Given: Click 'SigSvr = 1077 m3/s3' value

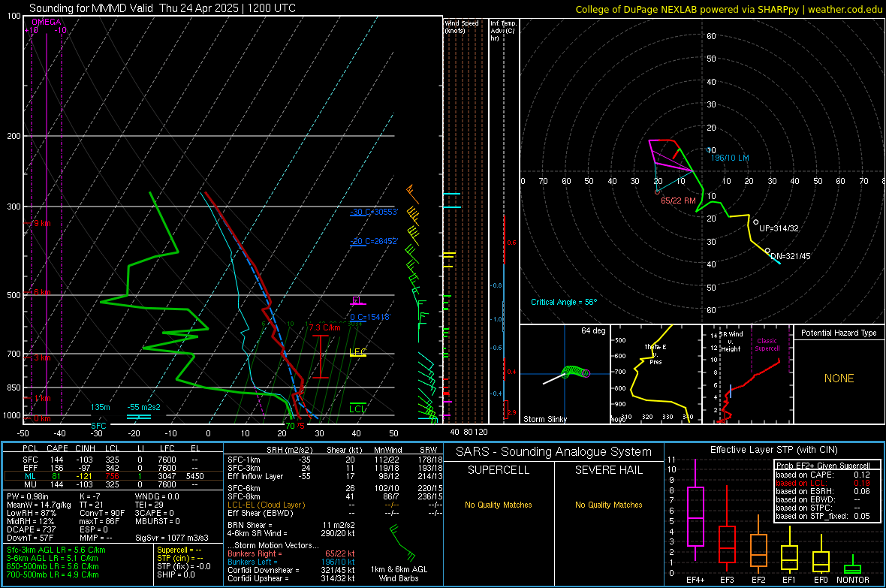Looking at the screenshot, I should [172, 538].
